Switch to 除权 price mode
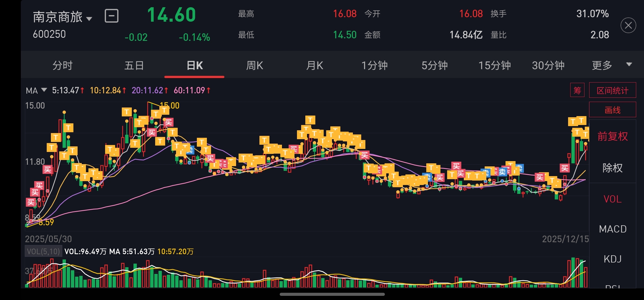644x300 pixels. [613, 168]
